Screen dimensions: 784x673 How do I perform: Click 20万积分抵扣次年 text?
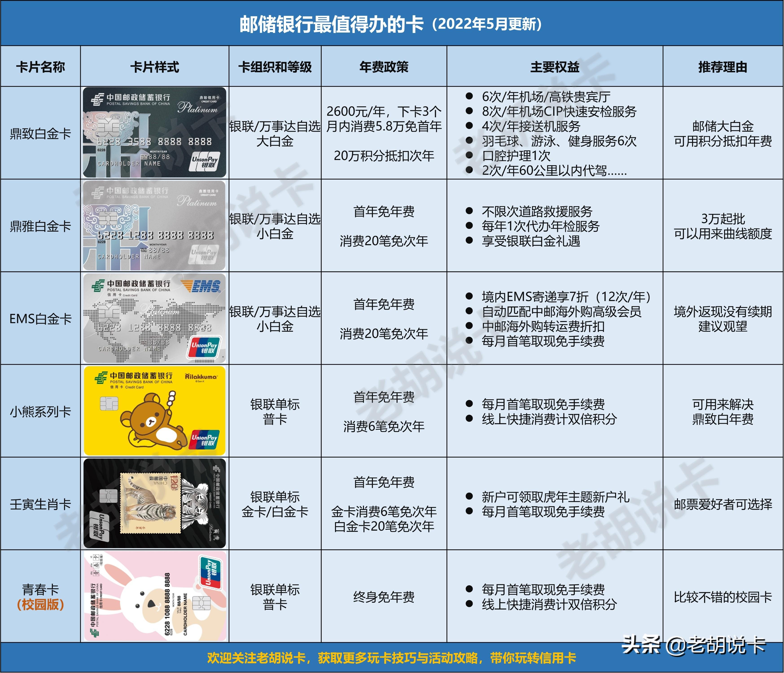point(384,156)
